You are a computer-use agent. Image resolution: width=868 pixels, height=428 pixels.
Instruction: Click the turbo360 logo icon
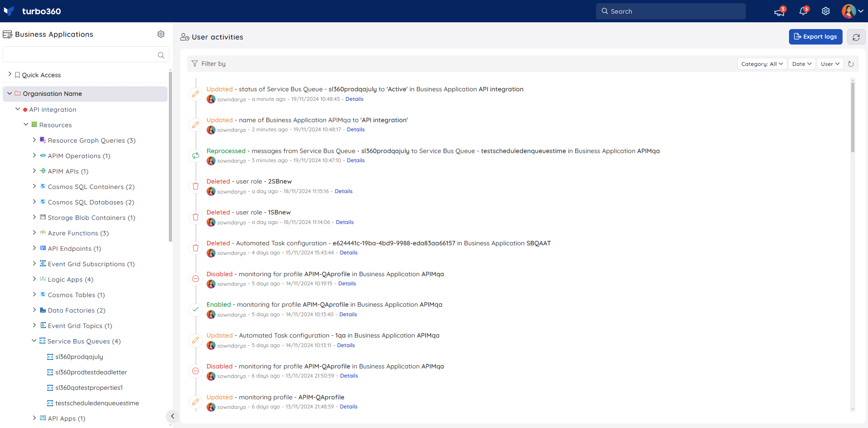(x=9, y=11)
